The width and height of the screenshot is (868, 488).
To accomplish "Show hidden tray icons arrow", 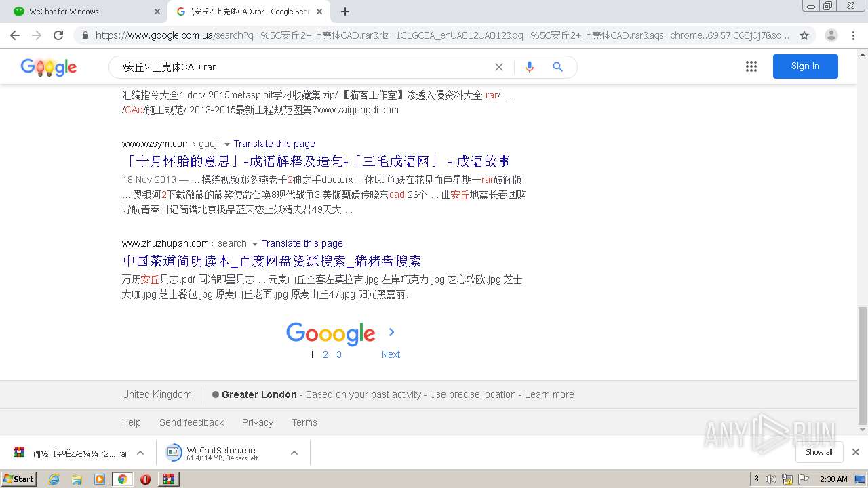I will [x=756, y=479].
